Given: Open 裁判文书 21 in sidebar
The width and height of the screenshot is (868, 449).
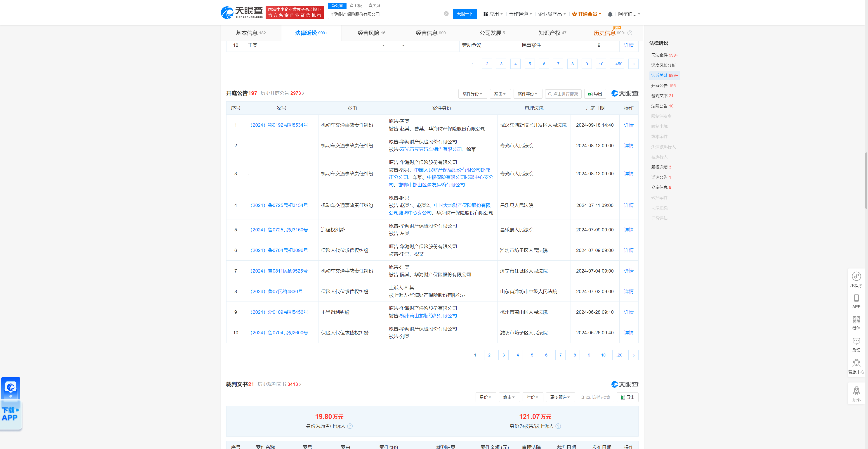Looking at the screenshot, I should pos(662,96).
